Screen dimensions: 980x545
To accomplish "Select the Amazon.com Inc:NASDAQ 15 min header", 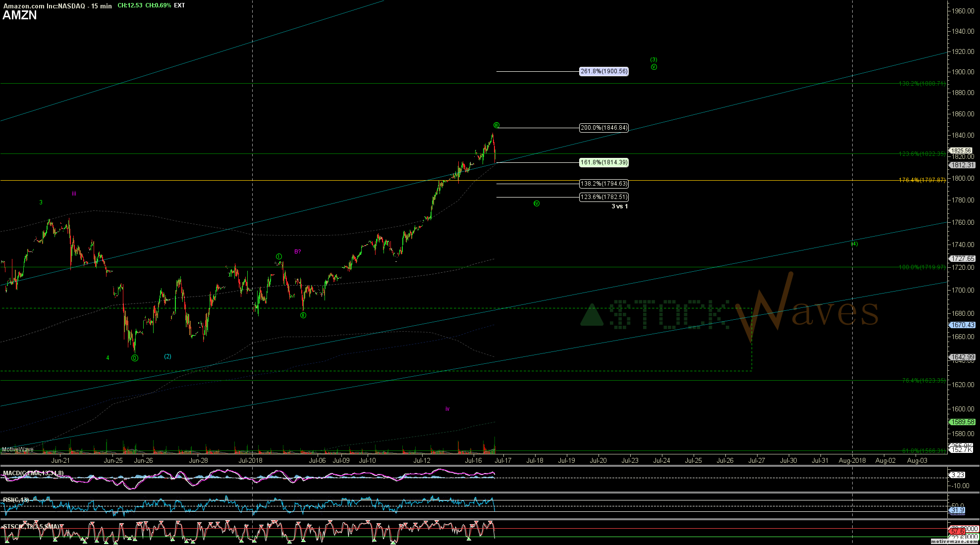I will pyautogui.click(x=57, y=5).
